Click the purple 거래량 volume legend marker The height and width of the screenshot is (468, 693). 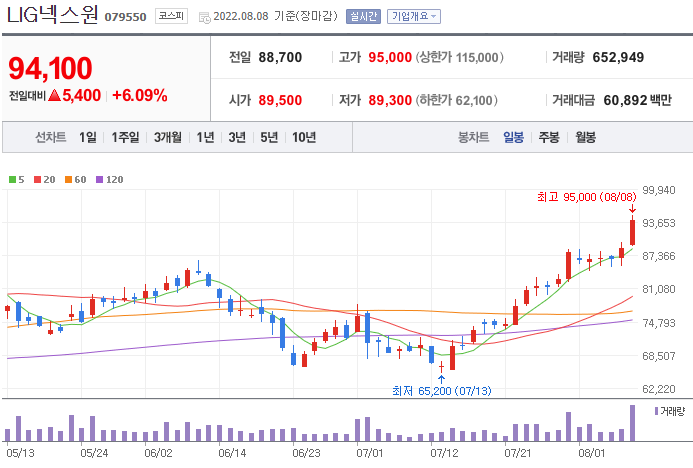click(x=656, y=411)
